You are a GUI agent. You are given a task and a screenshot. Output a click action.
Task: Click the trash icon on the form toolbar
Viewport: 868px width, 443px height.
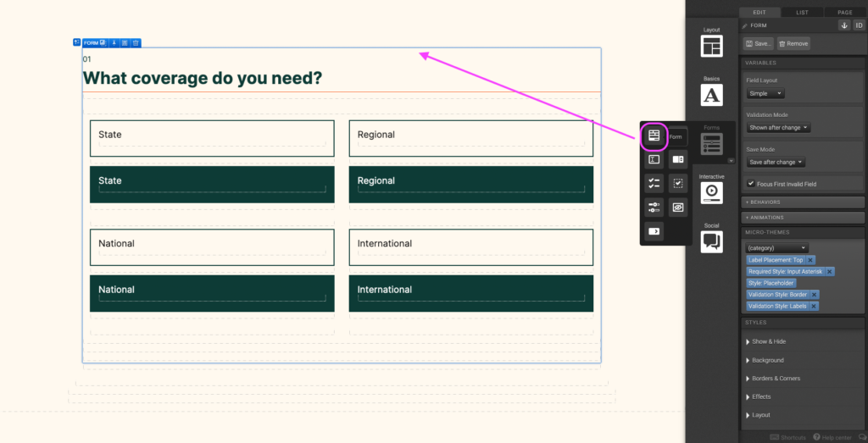click(x=136, y=42)
